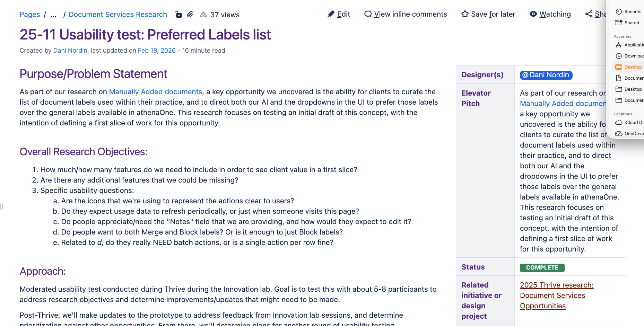Viewport: 644px width, 326px height.
Task: Go to Document Services Research breadcrumb
Action: click(x=118, y=15)
